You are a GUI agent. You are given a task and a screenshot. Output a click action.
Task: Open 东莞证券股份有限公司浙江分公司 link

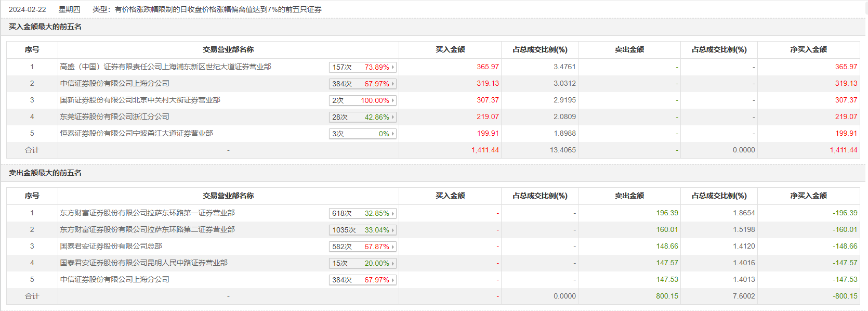pos(114,116)
